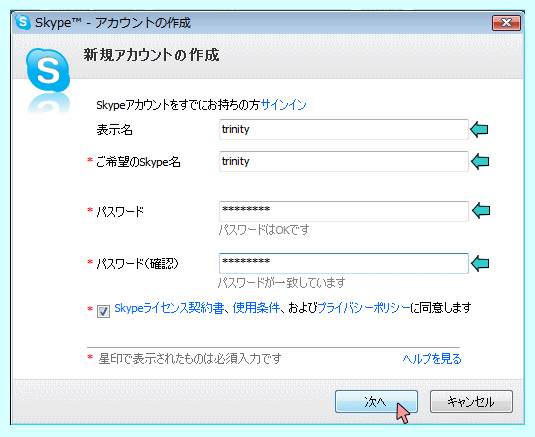Click the 新規アカウントの作成 heading
535x437 pixels.
151,55
